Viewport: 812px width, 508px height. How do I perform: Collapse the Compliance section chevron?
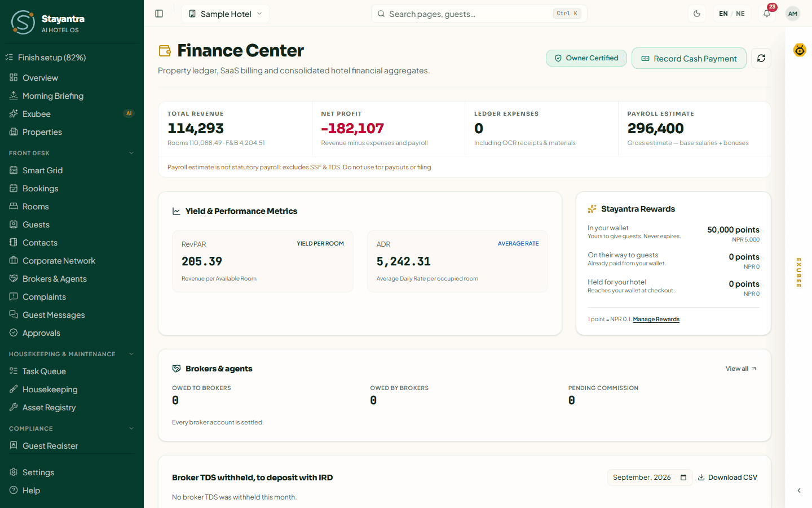(131, 428)
